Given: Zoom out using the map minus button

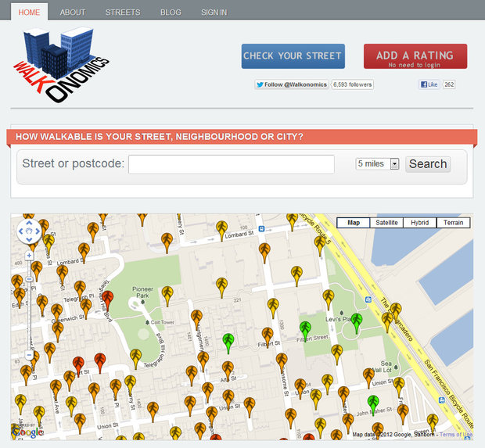Looking at the screenshot, I should [30, 355].
